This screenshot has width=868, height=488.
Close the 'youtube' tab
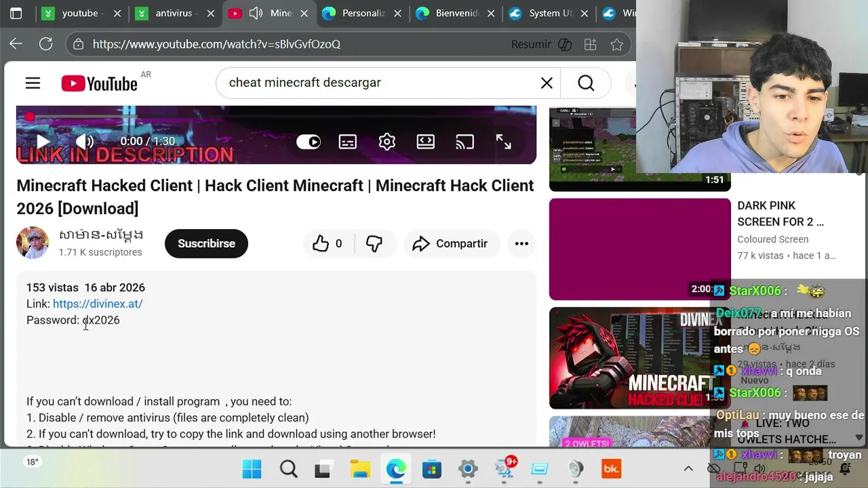tap(117, 13)
